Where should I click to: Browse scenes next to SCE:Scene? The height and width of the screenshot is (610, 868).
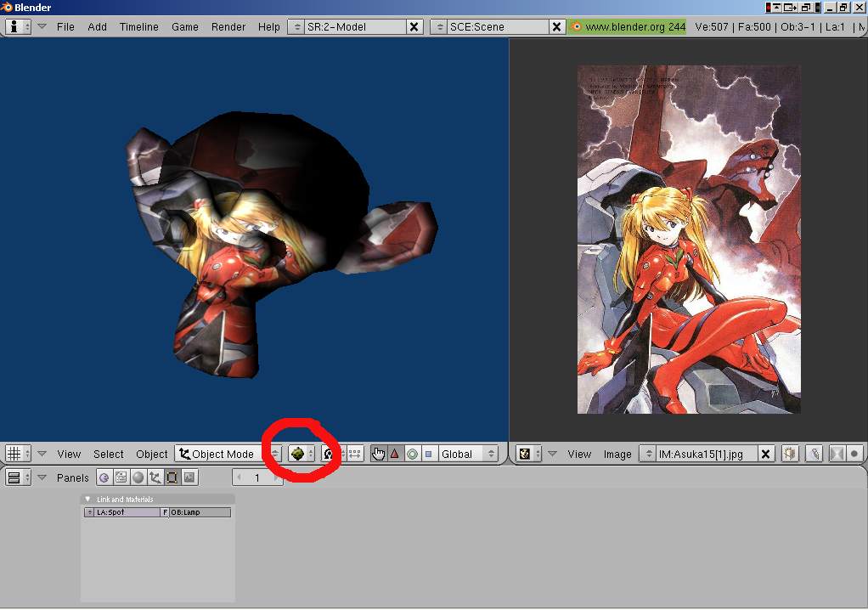point(439,26)
